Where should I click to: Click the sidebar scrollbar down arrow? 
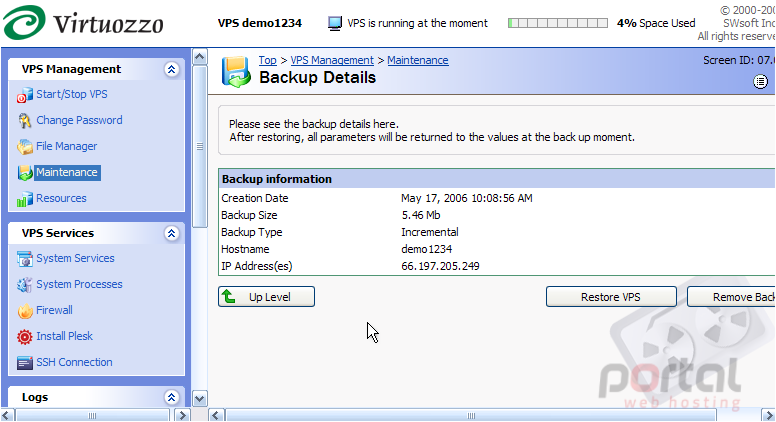coord(199,398)
